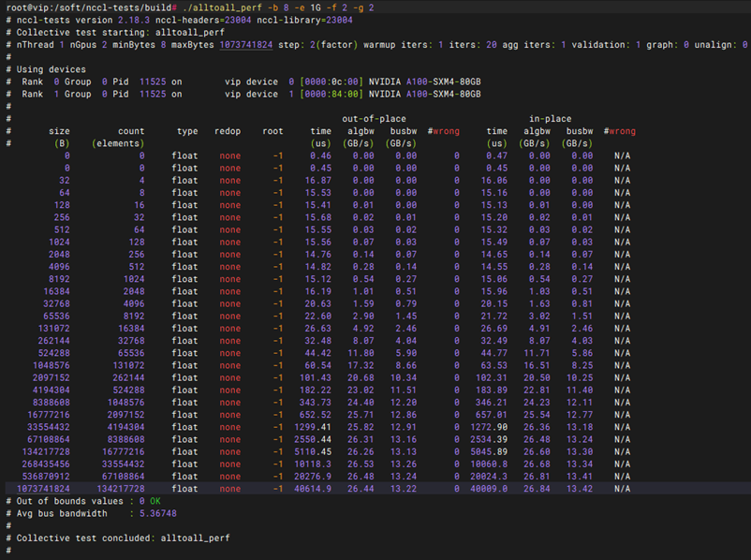
Task: Click the 'size' column header
Action: click(x=59, y=131)
